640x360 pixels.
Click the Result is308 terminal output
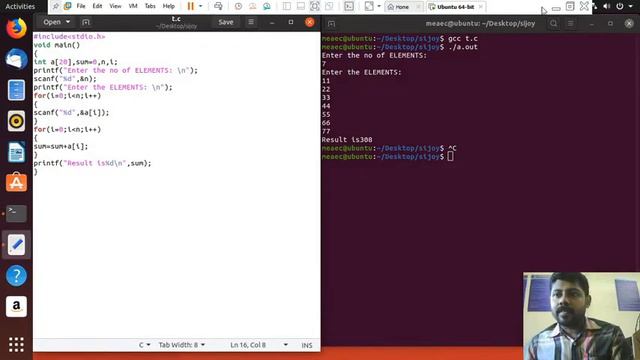[347, 140]
